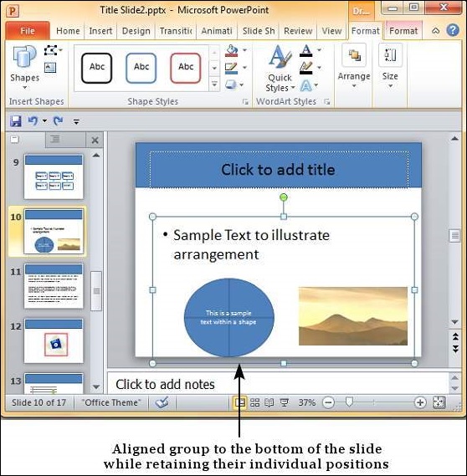Open the File tab
The height and width of the screenshot is (476, 467).
pyautogui.click(x=28, y=31)
